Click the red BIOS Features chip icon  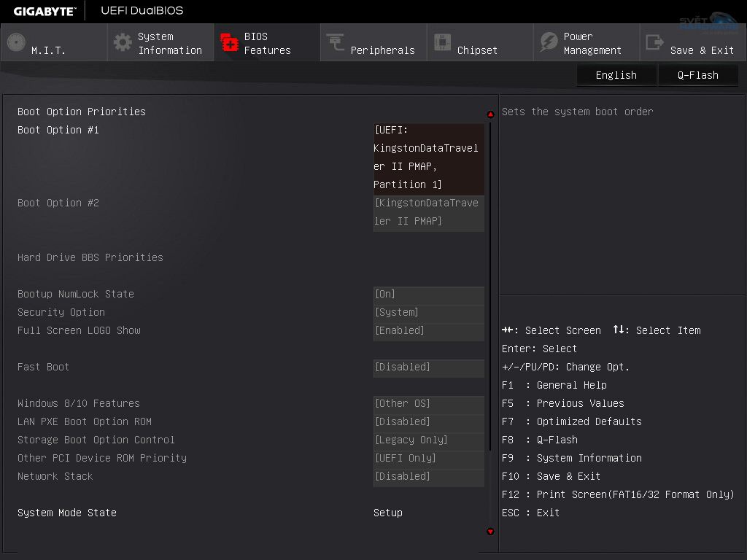[x=230, y=42]
